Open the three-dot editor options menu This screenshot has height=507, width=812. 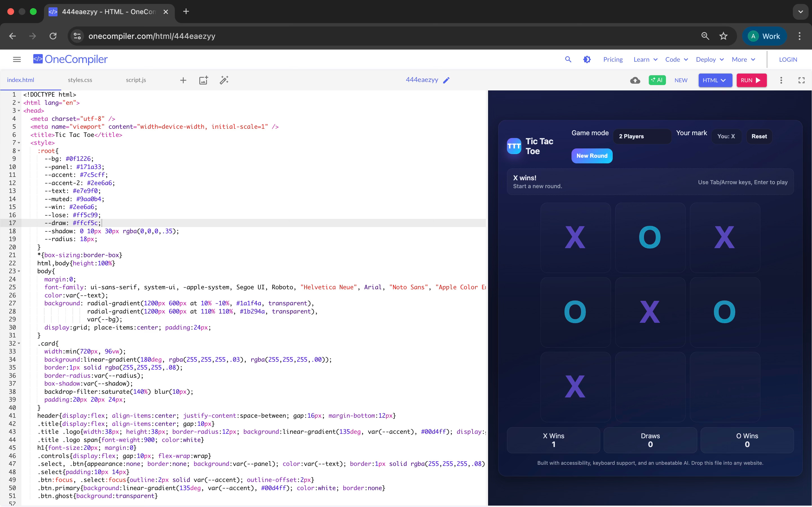(781, 80)
